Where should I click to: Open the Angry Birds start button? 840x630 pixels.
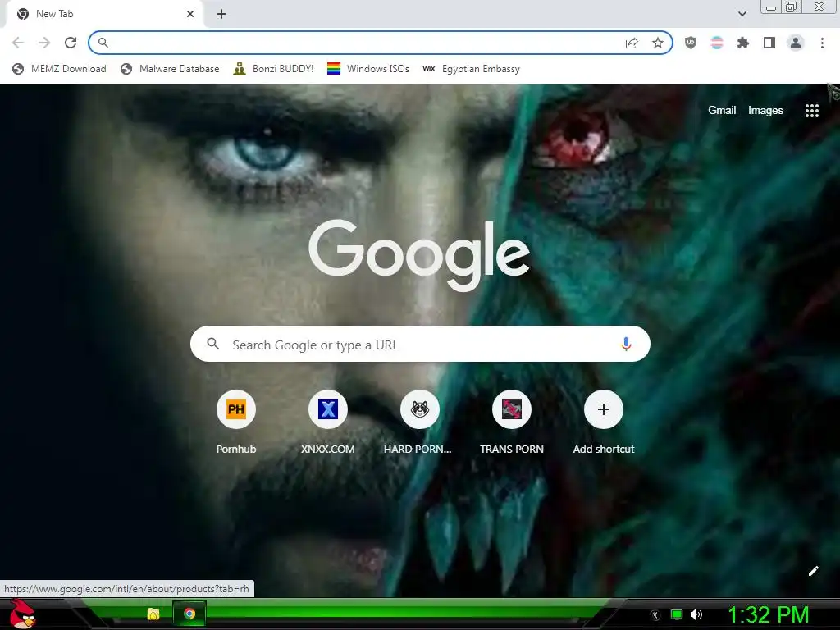coord(22,614)
